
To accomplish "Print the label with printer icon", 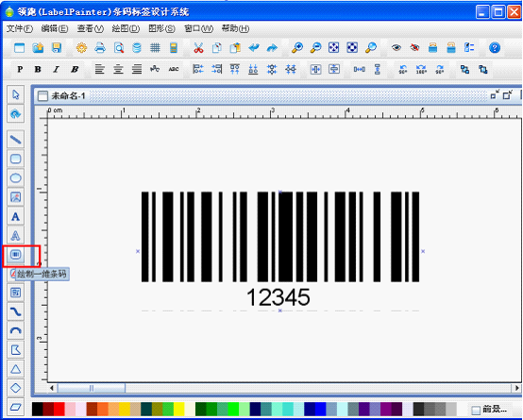I will coord(100,48).
